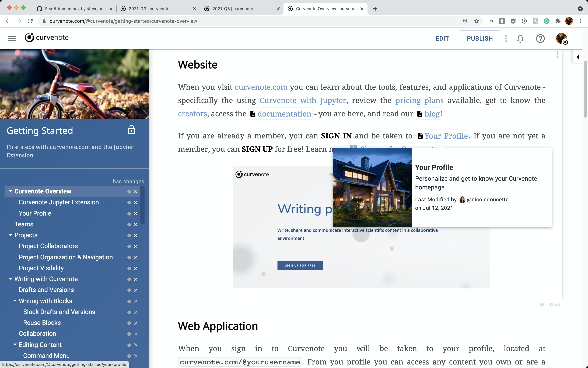Open Curvenote Jupyter Extension in the sidebar
Image resolution: width=588 pixels, height=368 pixels.
[x=59, y=202]
